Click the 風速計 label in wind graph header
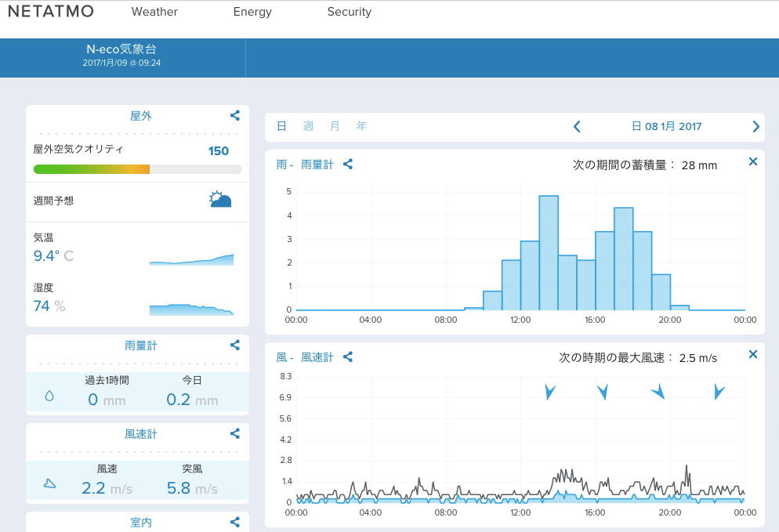Image resolution: width=779 pixels, height=532 pixels. (317, 357)
